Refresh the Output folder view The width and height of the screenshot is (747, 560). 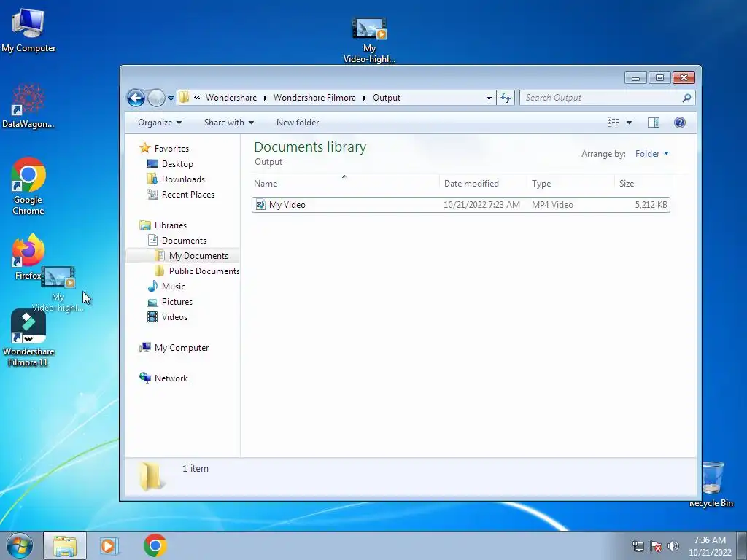[x=506, y=98]
